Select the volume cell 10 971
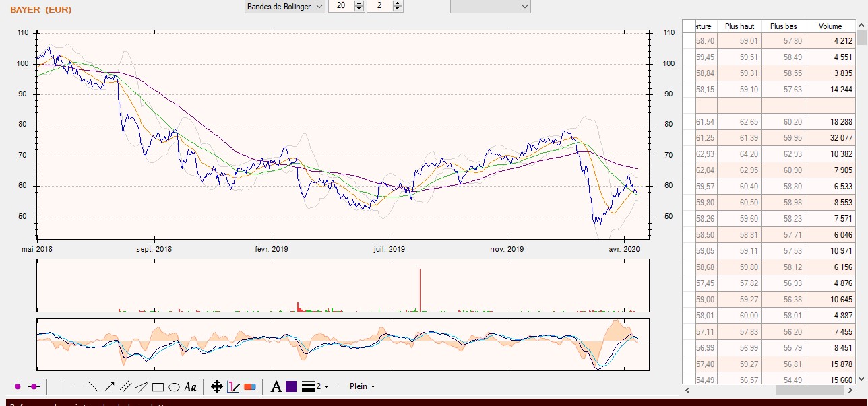 point(830,250)
